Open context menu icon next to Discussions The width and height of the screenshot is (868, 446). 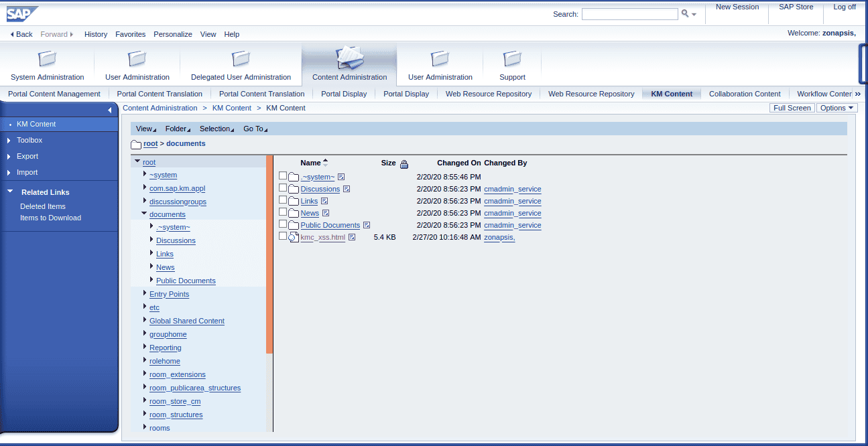coord(347,190)
